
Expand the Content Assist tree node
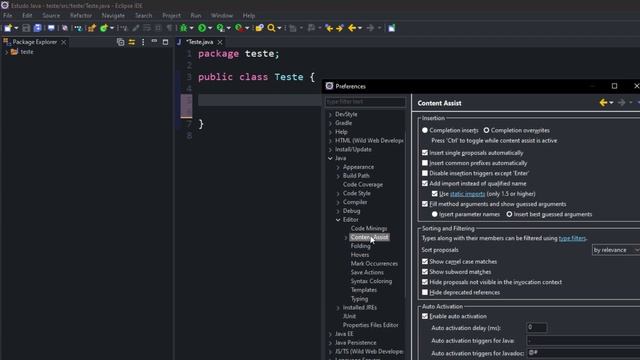346,238
